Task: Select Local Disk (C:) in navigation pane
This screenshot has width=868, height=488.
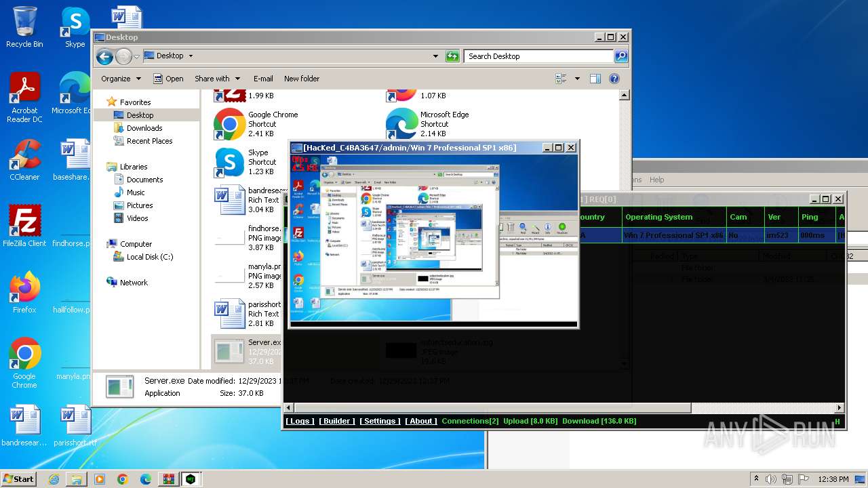Action: pyautogui.click(x=149, y=257)
